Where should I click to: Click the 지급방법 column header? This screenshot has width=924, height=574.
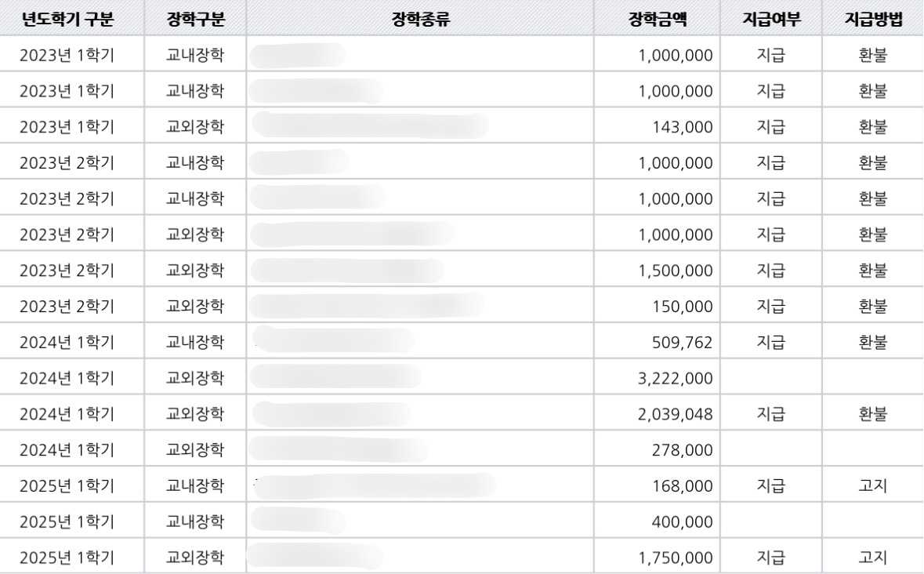click(873, 18)
